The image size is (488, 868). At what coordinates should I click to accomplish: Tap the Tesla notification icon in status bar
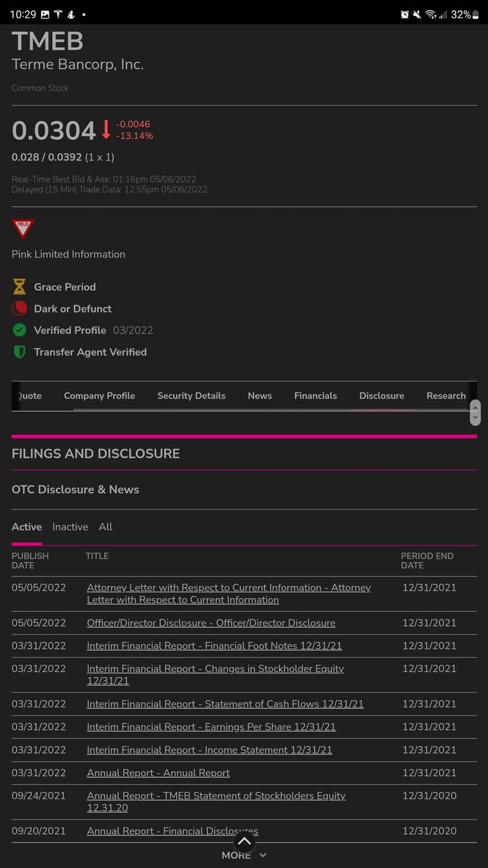click(x=59, y=14)
